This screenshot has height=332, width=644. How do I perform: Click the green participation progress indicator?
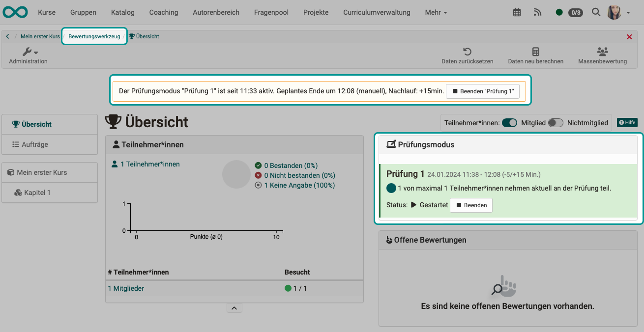290,288
